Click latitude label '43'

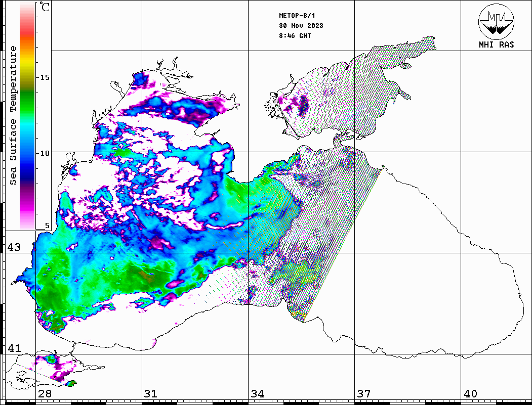tap(14, 247)
